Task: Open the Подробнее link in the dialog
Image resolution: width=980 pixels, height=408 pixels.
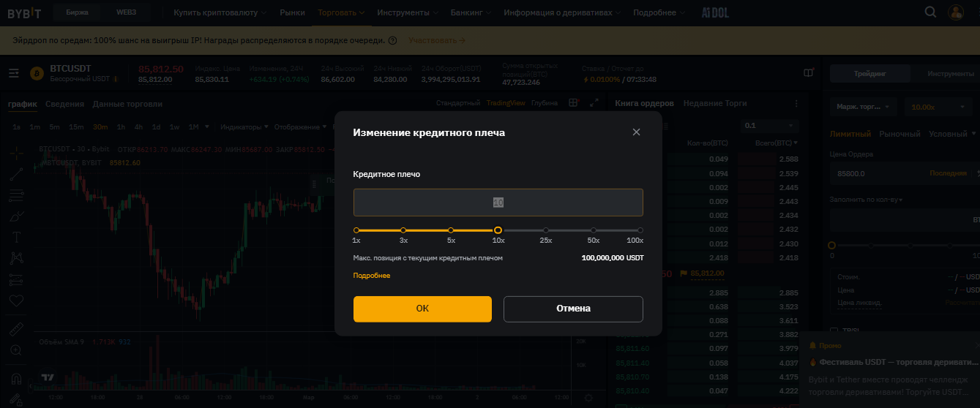Action: tap(372, 276)
